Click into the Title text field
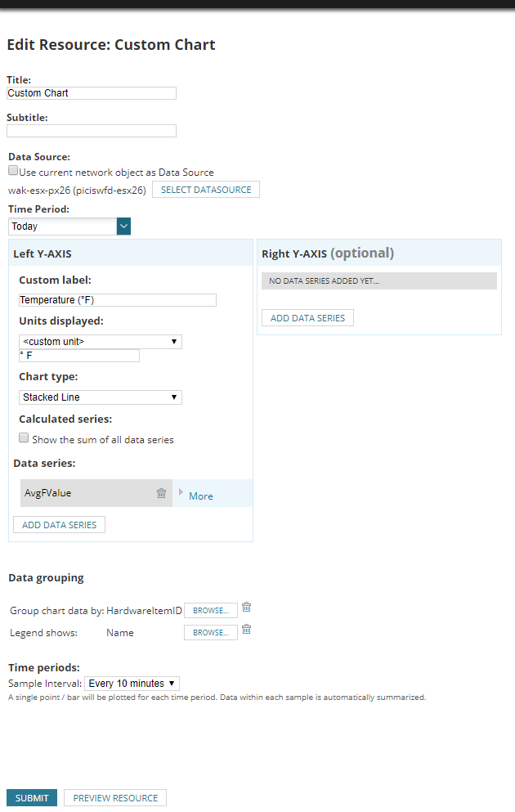 click(x=92, y=93)
